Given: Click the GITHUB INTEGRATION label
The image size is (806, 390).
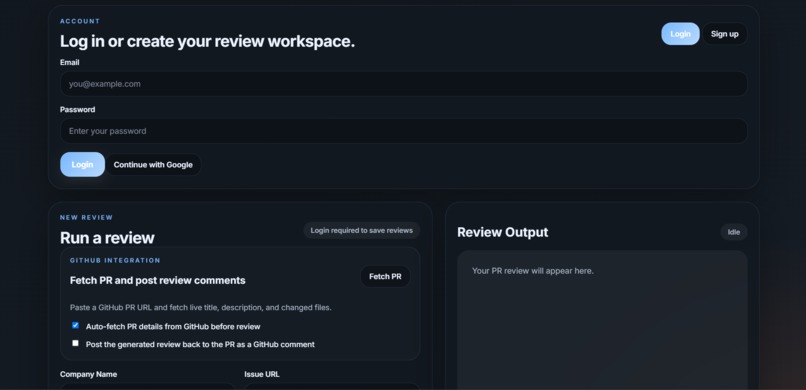Looking at the screenshot, I should coord(115,261).
